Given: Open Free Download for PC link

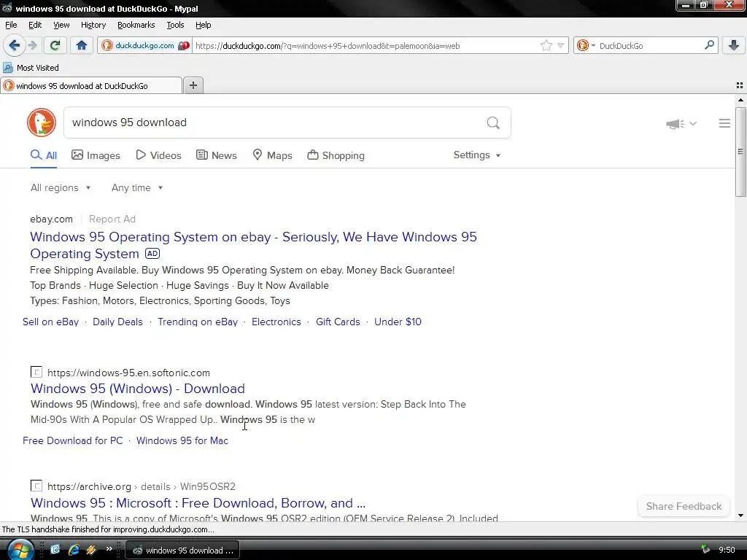Looking at the screenshot, I should point(73,441).
